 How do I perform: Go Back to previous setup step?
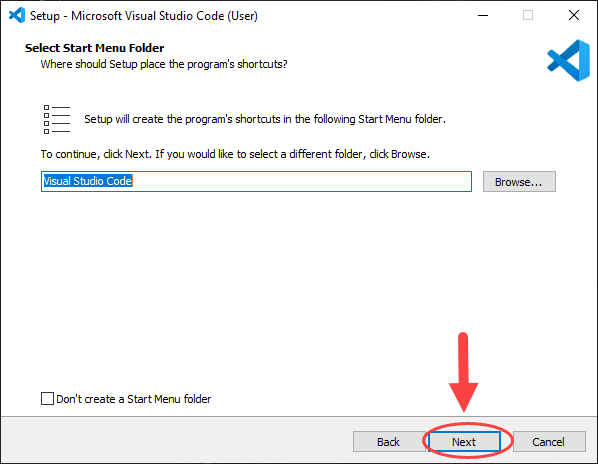coord(389,442)
